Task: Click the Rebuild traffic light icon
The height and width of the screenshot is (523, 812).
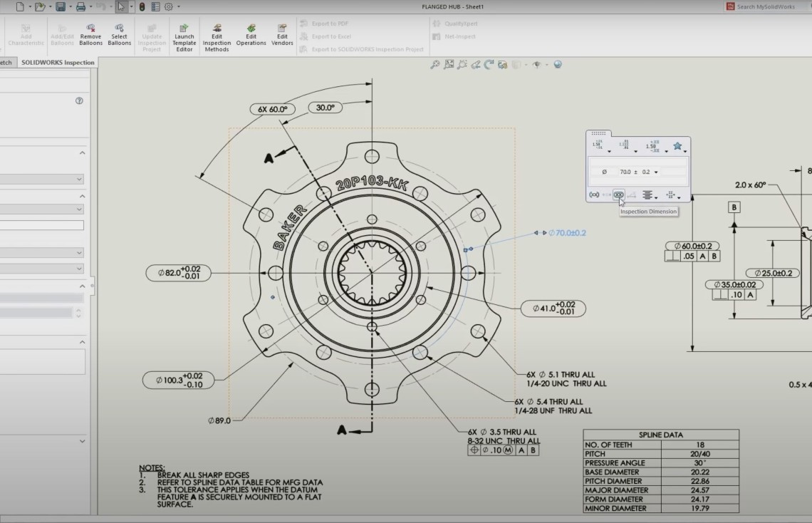Action: (142, 6)
